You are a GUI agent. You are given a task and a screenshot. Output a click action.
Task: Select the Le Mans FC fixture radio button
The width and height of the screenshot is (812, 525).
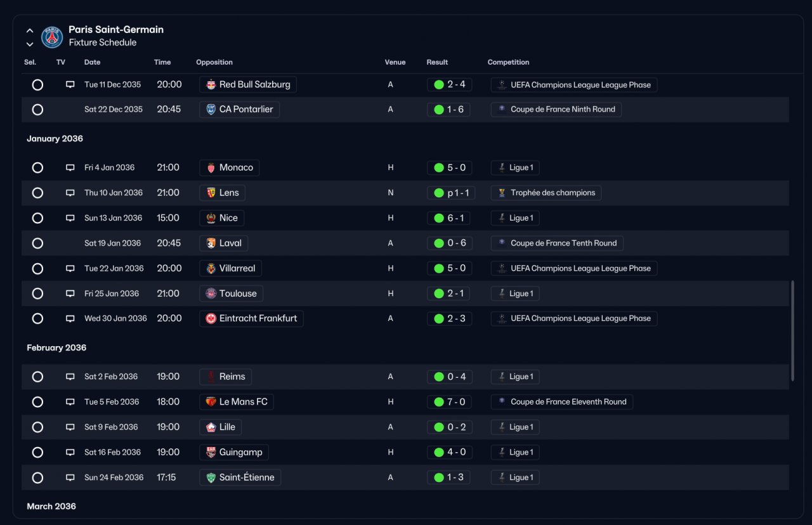click(x=37, y=402)
